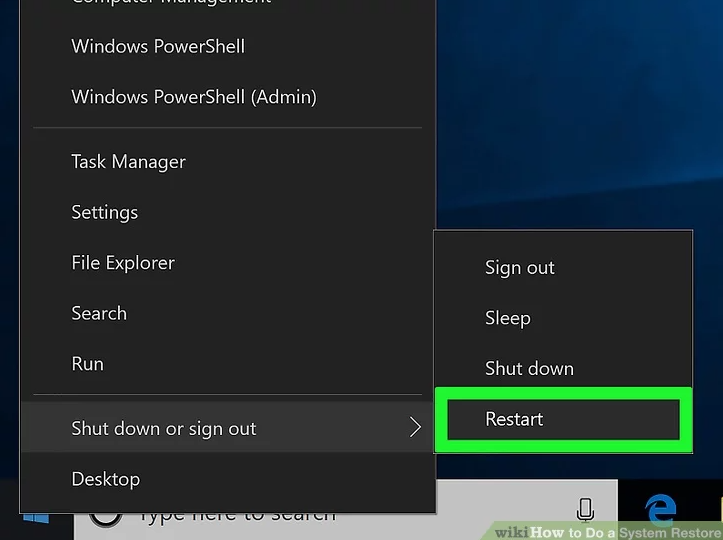Open the Shut down or sign out submenu

coord(164,428)
